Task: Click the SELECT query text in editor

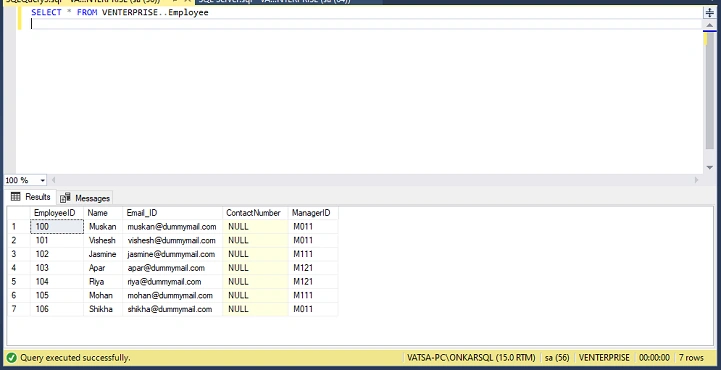Action: [120, 12]
